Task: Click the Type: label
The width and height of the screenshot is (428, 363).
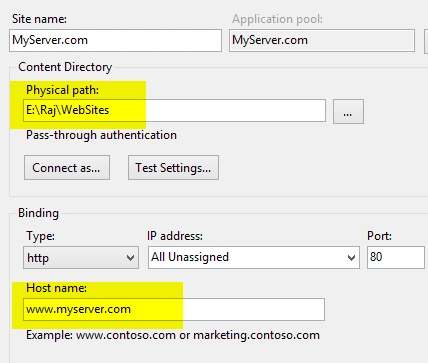Action: point(40,236)
